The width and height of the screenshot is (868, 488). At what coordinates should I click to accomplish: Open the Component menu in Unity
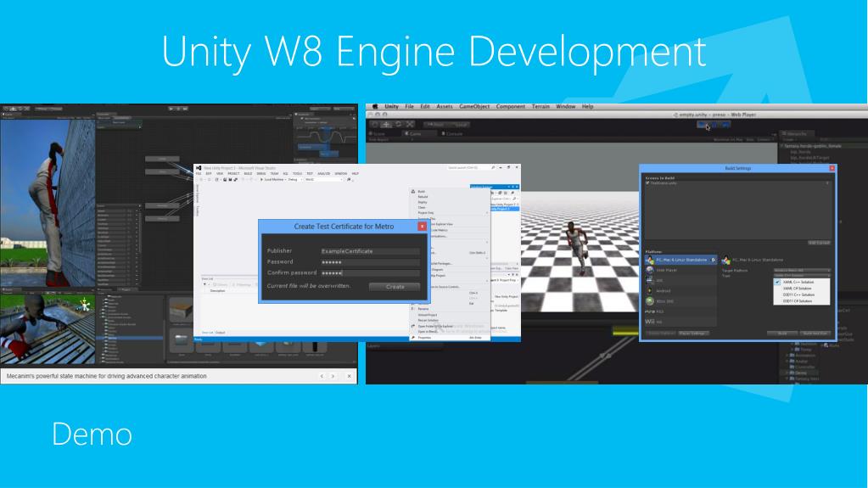click(x=511, y=106)
